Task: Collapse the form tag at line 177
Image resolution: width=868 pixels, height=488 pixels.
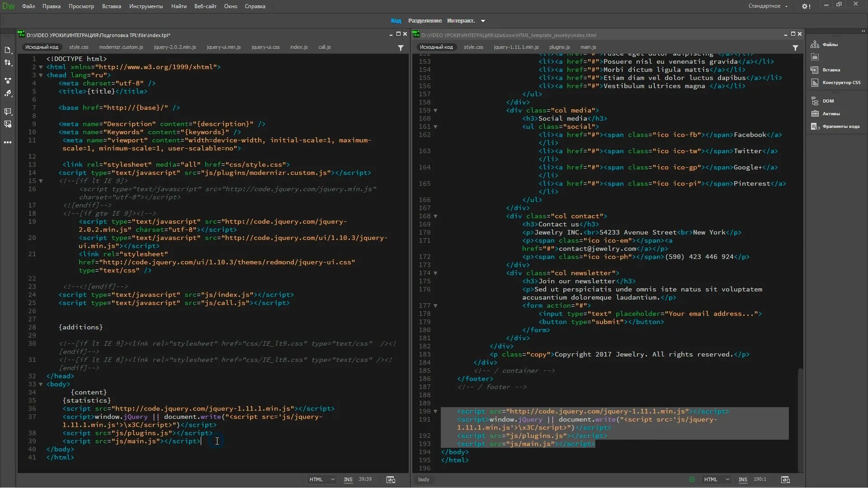Action: [435, 306]
